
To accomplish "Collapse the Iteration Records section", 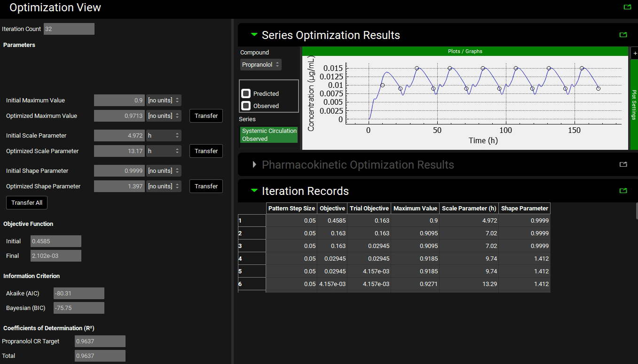I will (254, 191).
